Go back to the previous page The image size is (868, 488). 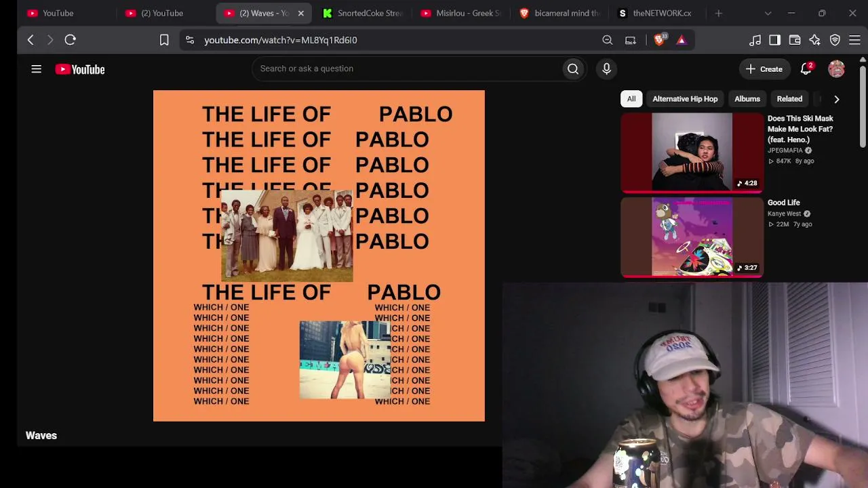31,40
